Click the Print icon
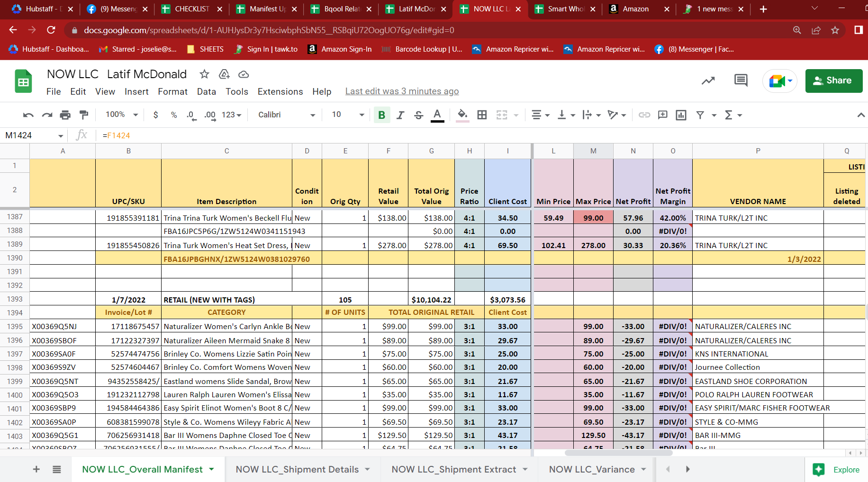The width and height of the screenshot is (868, 482). pyautogui.click(x=65, y=115)
